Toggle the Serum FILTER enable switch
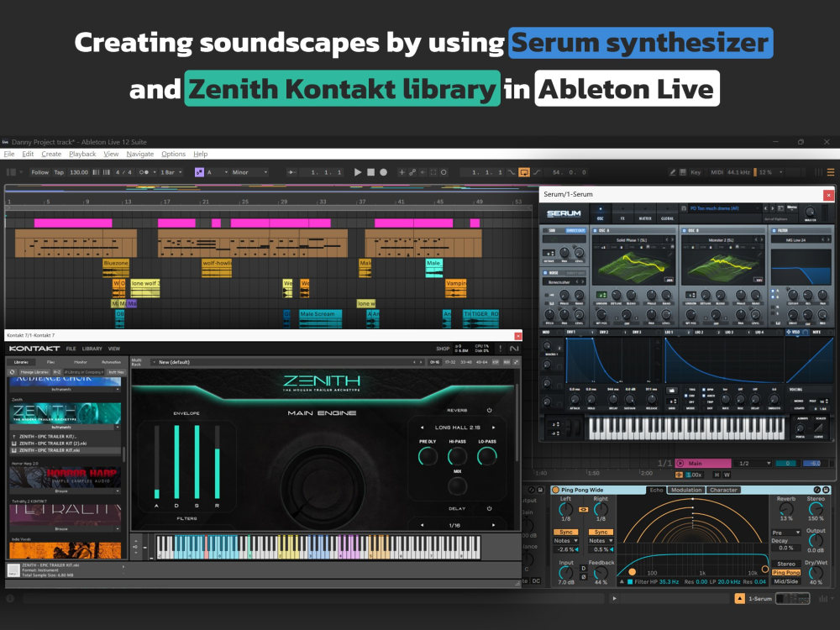Viewport: 840px width, 630px height. point(774,230)
